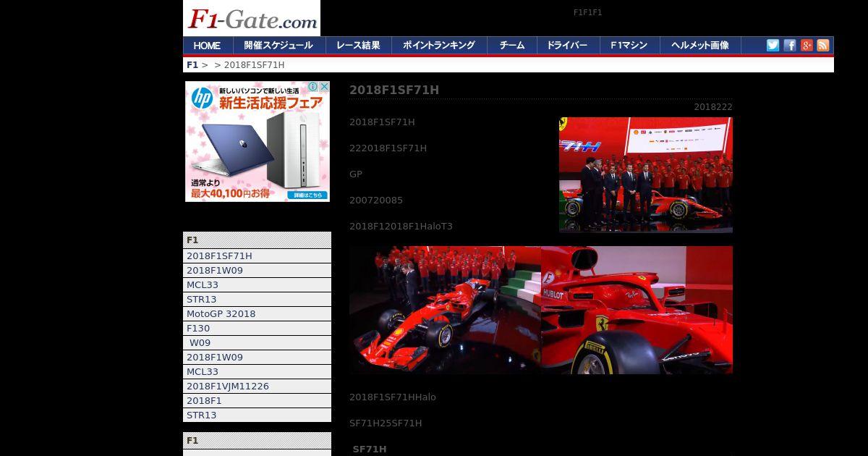Click the ad info icon on HP banner
Image resolution: width=868 pixels, height=456 pixels.
point(314,86)
